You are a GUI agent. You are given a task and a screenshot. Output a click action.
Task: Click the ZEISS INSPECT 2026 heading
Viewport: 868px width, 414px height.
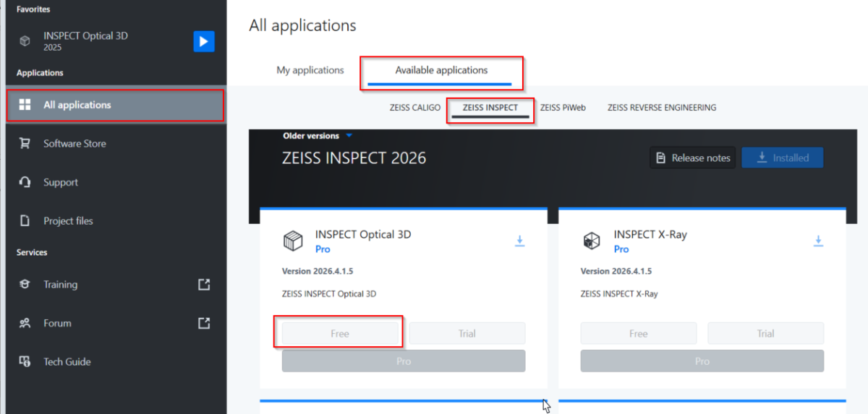(x=354, y=158)
